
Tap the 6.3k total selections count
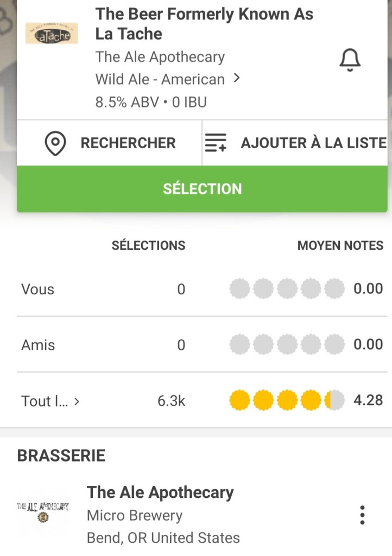pos(172,401)
